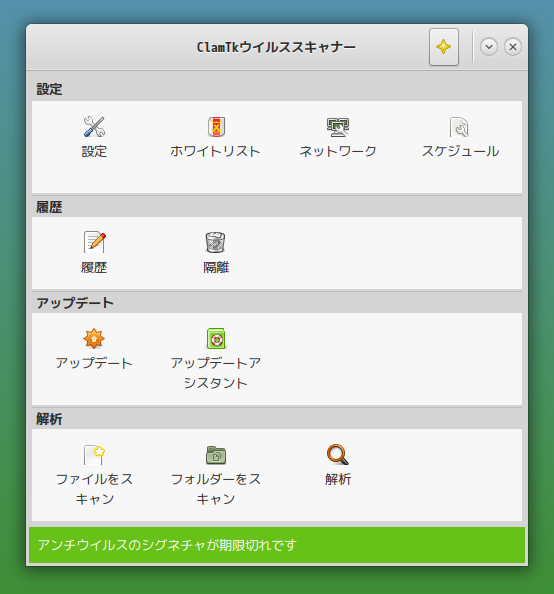
Task: Click the green signature expired status bar
Action: pos(277,545)
